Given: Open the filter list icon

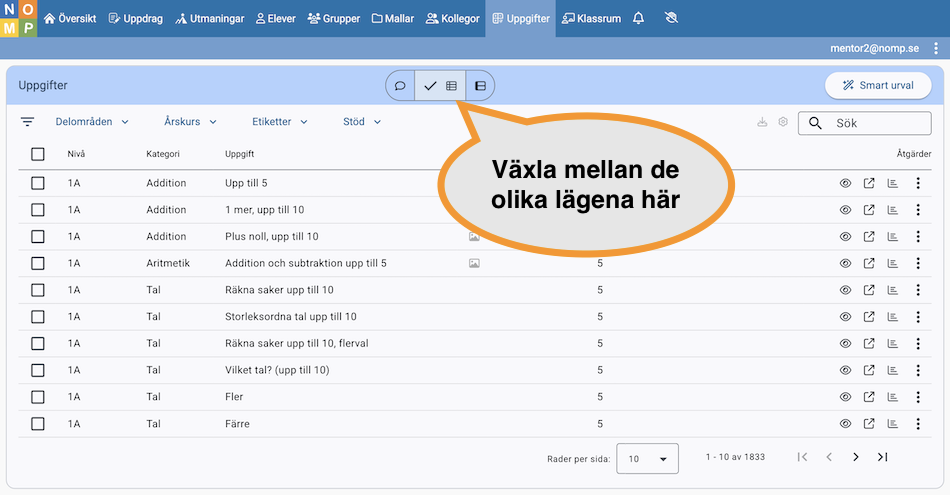Looking at the screenshot, I should (x=27, y=122).
